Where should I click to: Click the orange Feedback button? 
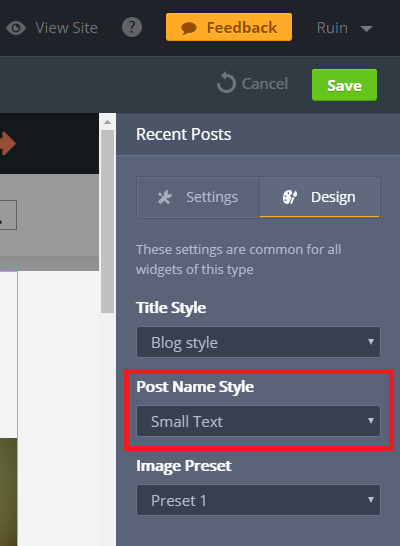point(229,27)
